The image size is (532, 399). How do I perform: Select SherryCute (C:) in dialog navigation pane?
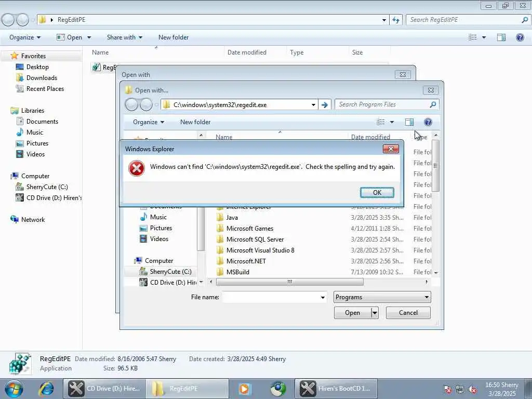[x=170, y=271]
